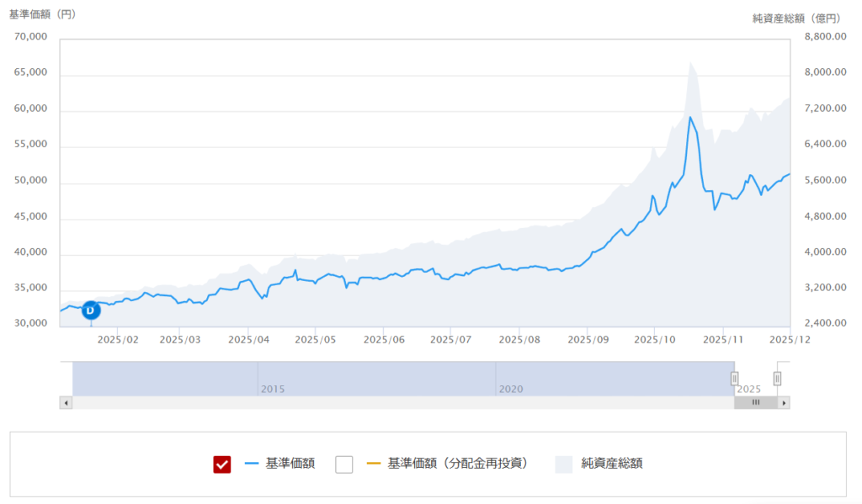Enable the 基準価額(分配金再投資) checkbox
The height and width of the screenshot is (504, 862).
343,464
